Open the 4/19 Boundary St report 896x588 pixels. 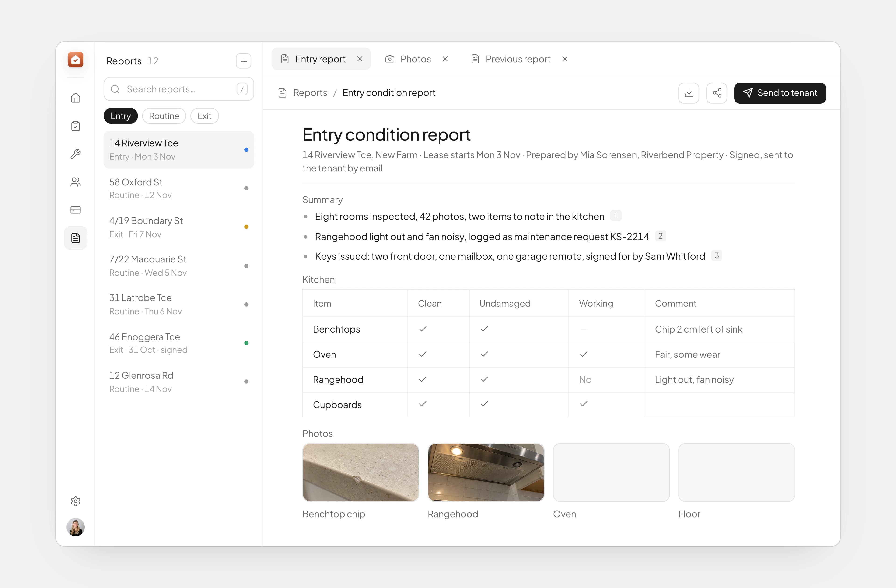[178, 227]
